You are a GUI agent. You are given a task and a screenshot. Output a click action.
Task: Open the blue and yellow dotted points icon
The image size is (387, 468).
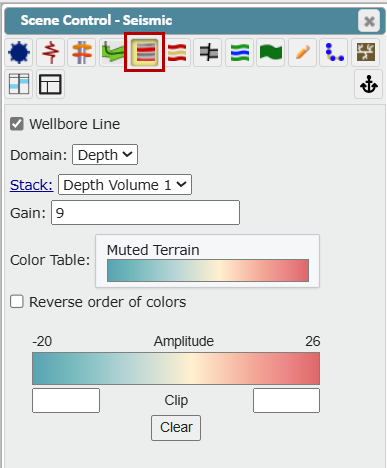(x=334, y=52)
